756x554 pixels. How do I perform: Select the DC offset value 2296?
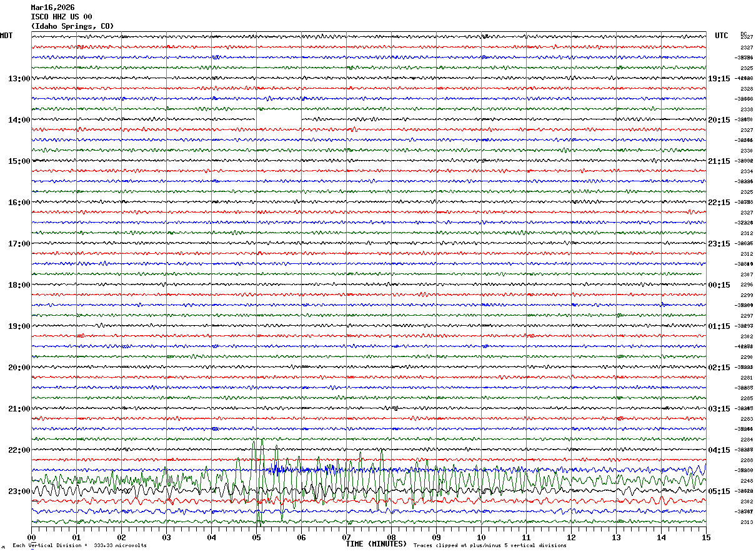(x=746, y=285)
